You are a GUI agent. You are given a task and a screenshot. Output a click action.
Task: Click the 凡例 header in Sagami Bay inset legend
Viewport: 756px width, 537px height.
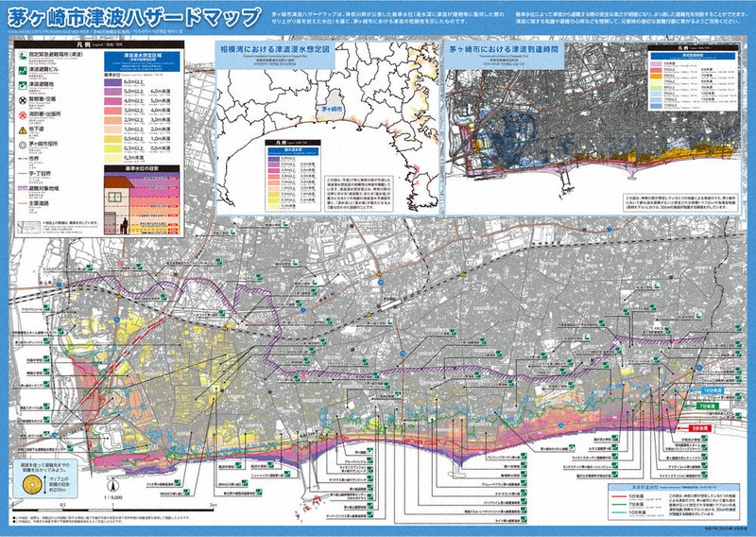coord(292,144)
